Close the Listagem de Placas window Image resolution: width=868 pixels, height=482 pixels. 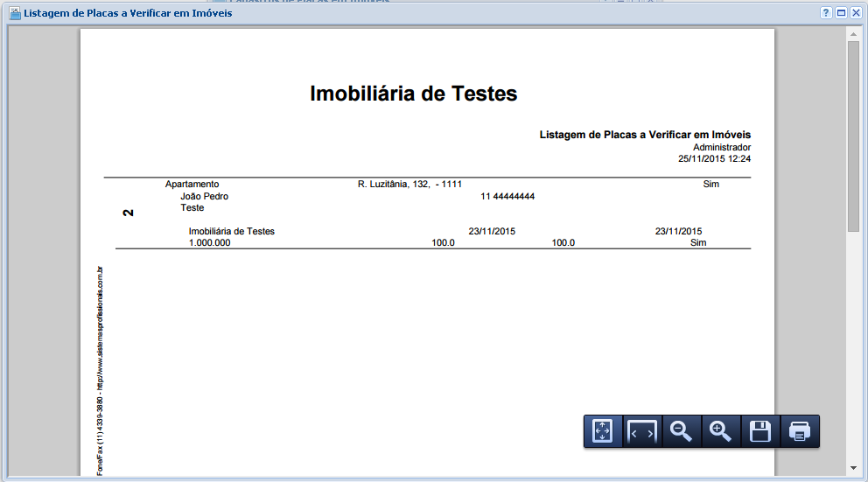coord(855,13)
